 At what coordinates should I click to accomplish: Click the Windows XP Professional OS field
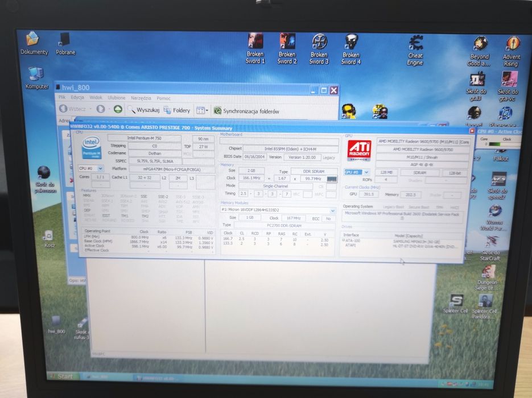402,216
